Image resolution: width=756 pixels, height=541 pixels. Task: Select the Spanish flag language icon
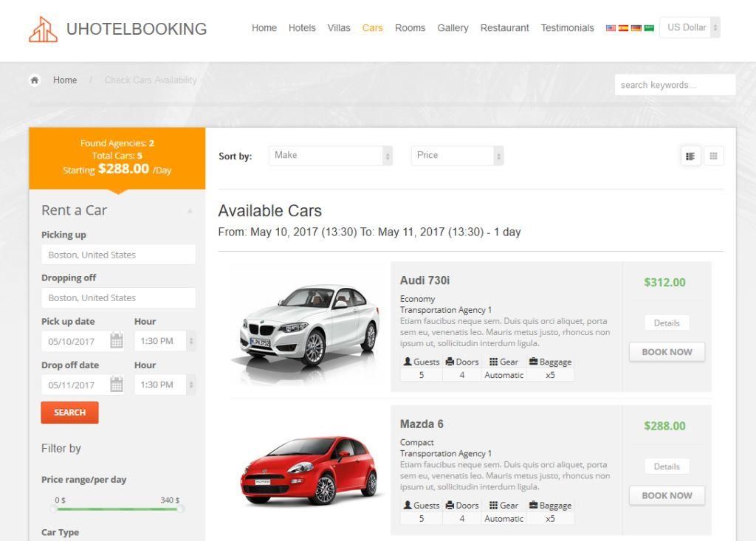click(623, 28)
